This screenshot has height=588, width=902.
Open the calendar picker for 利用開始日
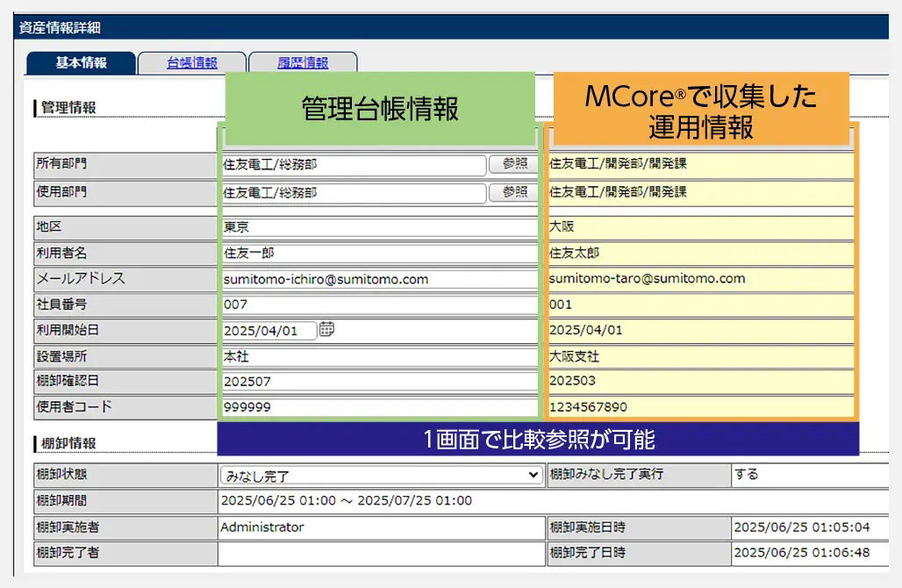326,329
